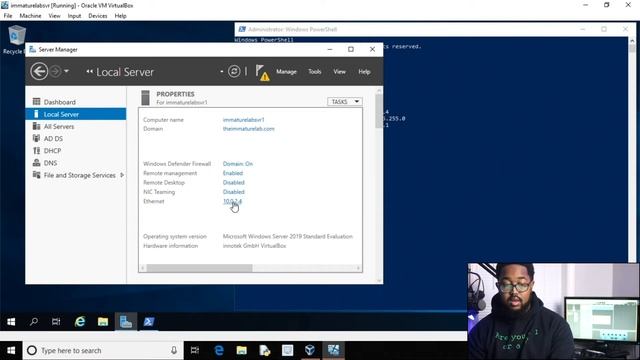The image size is (640, 360).
Task: Open VirtualBox Input menu
Action: (74, 16)
